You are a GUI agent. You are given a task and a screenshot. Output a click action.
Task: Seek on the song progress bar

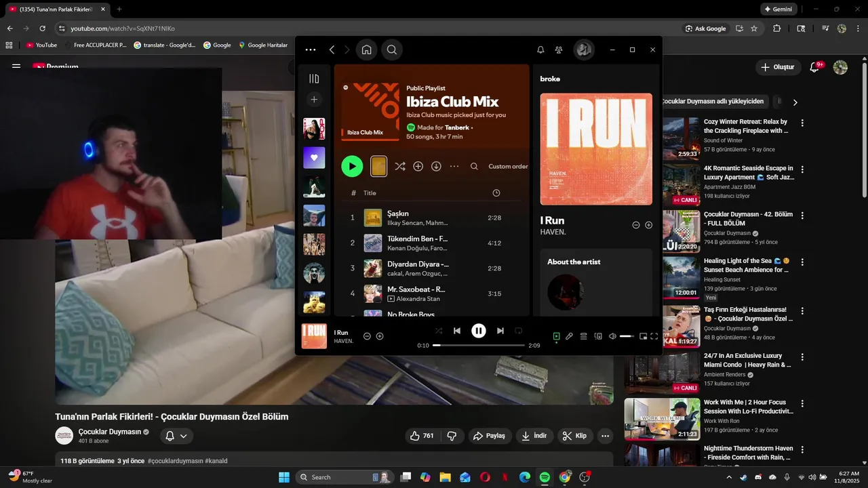click(x=479, y=345)
